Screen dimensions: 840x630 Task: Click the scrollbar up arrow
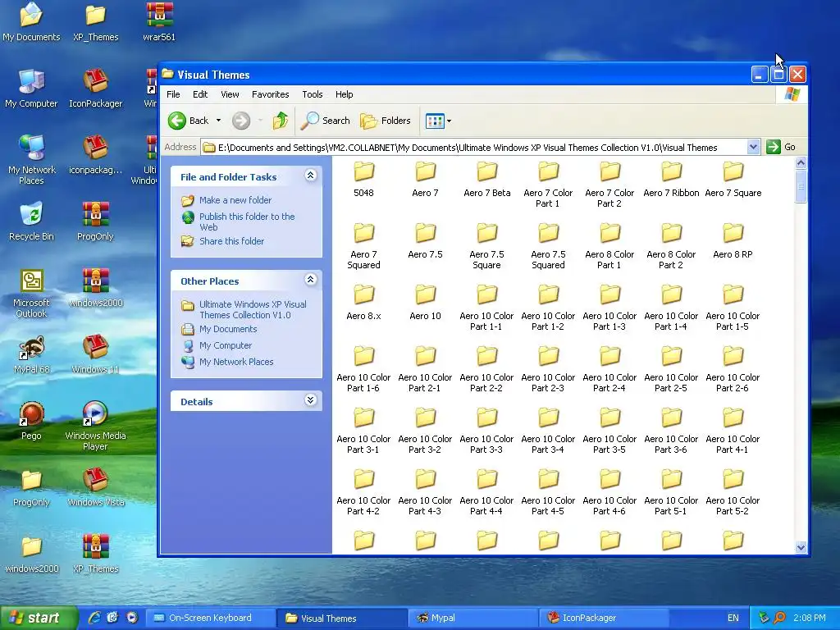pyautogui.click(x=801, y=162)
